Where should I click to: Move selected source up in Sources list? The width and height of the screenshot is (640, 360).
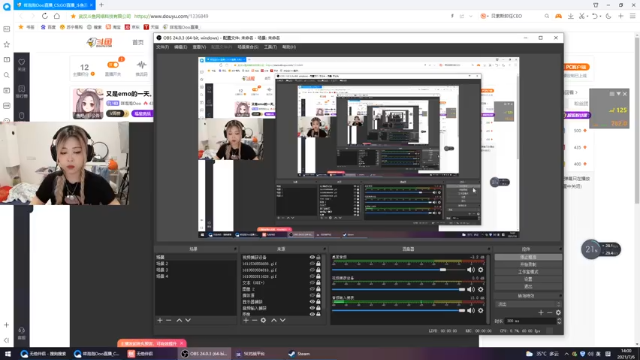pos(274,320)
